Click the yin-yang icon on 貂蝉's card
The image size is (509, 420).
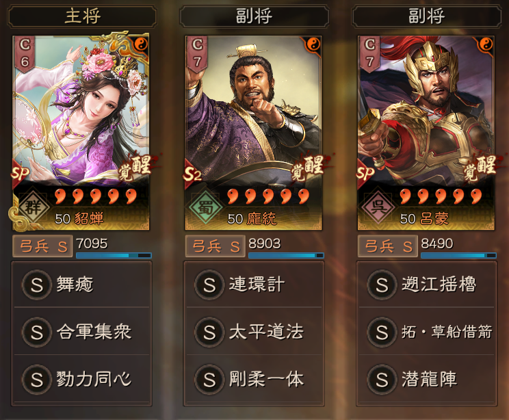click(x=141, y=44)
